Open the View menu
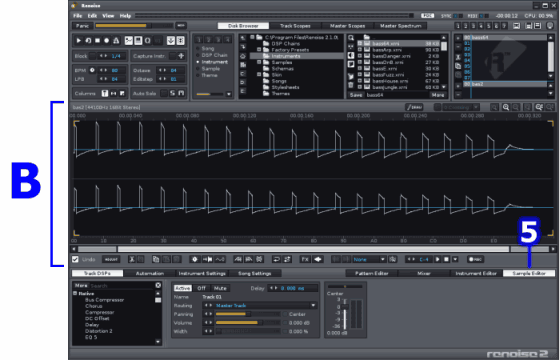The height and width of the screenshot is (360, 560). tap(108, 16)
